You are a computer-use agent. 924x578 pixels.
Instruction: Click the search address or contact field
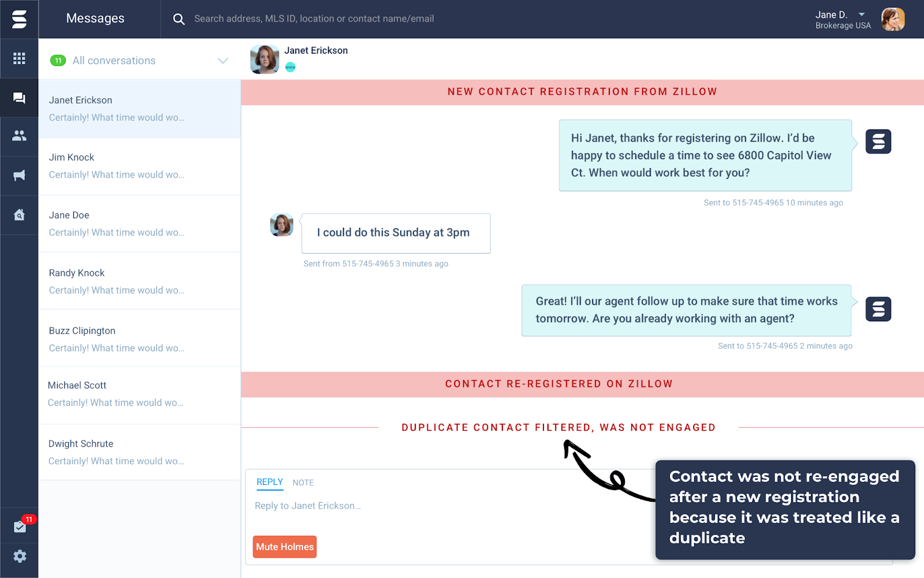coord(314,18)
